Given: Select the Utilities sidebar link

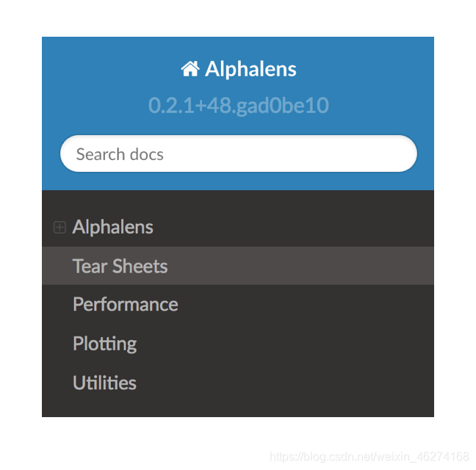Looking at the screenshot, I should pyautogui.click(x=104, y=383).
